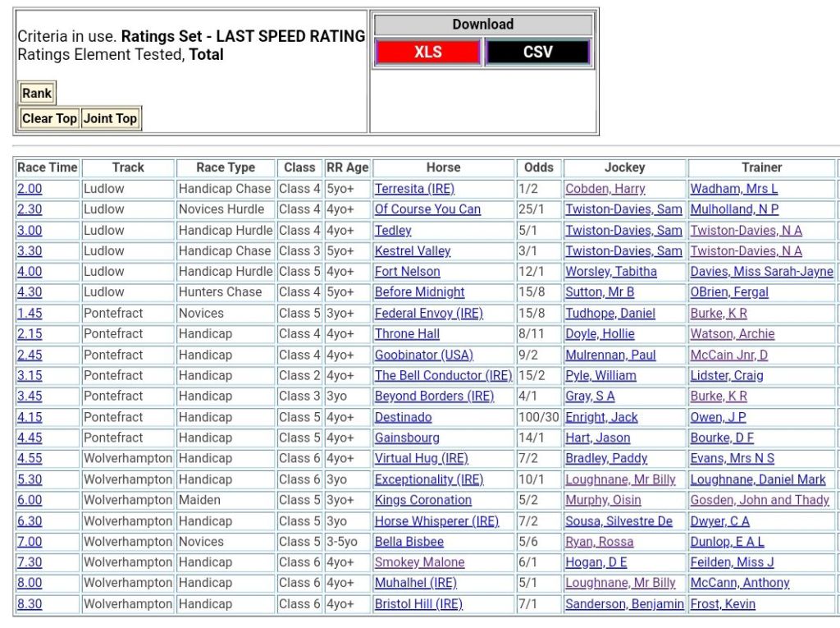840x628 pixels.
Task: Click the Odds column header
Action: (539, 167)
